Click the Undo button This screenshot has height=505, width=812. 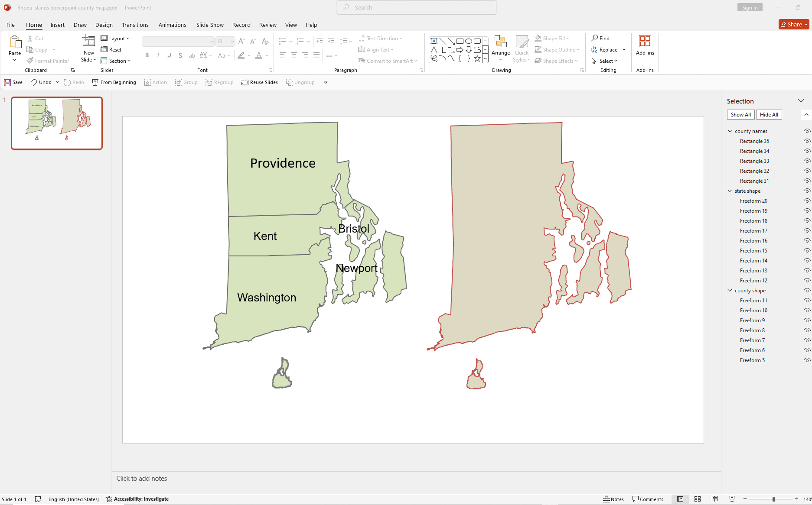click(41, 82)
